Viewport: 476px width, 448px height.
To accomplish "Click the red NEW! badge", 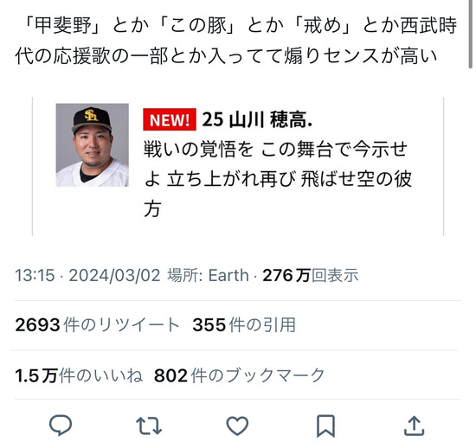I will pyautogui.click(x=170, y=120).
